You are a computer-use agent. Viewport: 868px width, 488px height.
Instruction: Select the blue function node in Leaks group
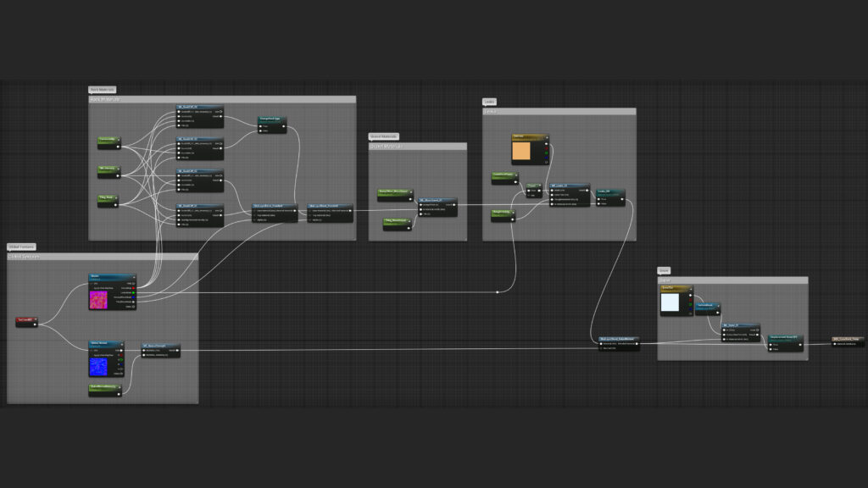570,196
